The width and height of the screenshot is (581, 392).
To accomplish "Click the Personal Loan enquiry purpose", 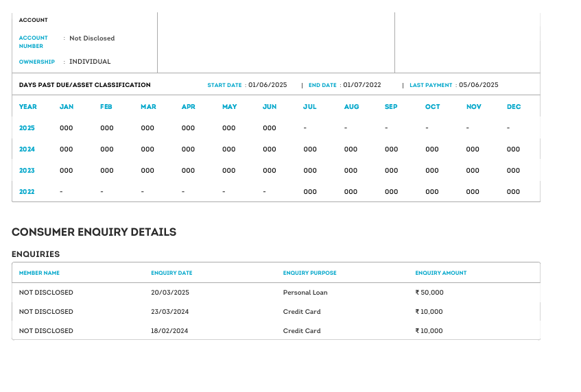I will point(305,293).
